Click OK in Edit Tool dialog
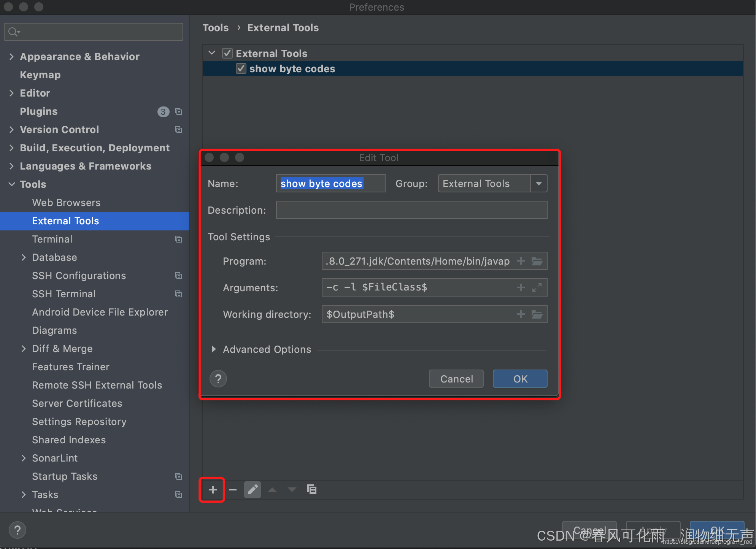This screenshot has height=549, width=756. coord(520,379)
